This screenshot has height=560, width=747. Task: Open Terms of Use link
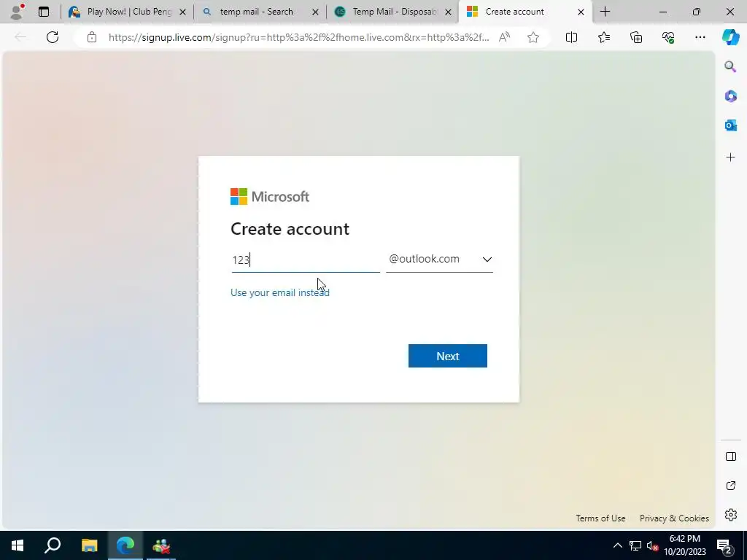pyautogui.click(x=600, y=518)
